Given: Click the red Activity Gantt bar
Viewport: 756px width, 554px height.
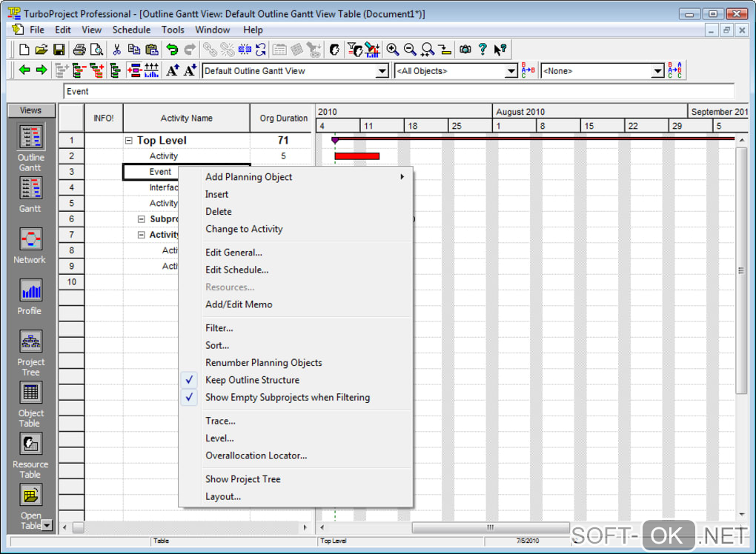Looking at the screenshot, I should [357, 156].
